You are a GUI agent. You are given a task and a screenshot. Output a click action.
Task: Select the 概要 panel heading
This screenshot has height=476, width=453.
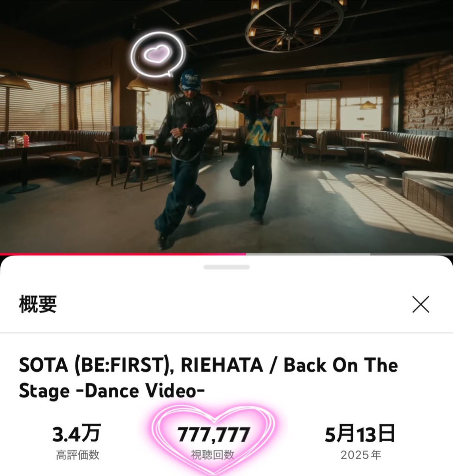38,304
